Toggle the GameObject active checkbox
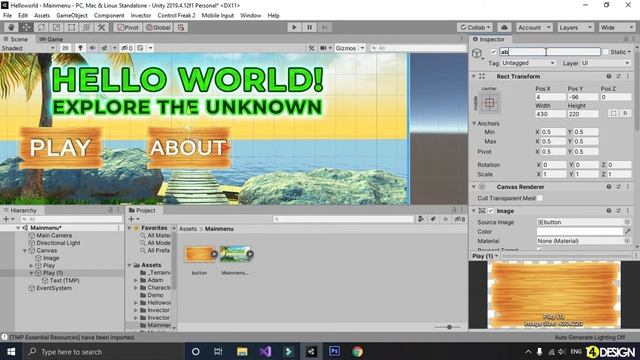 coord(493,52)
